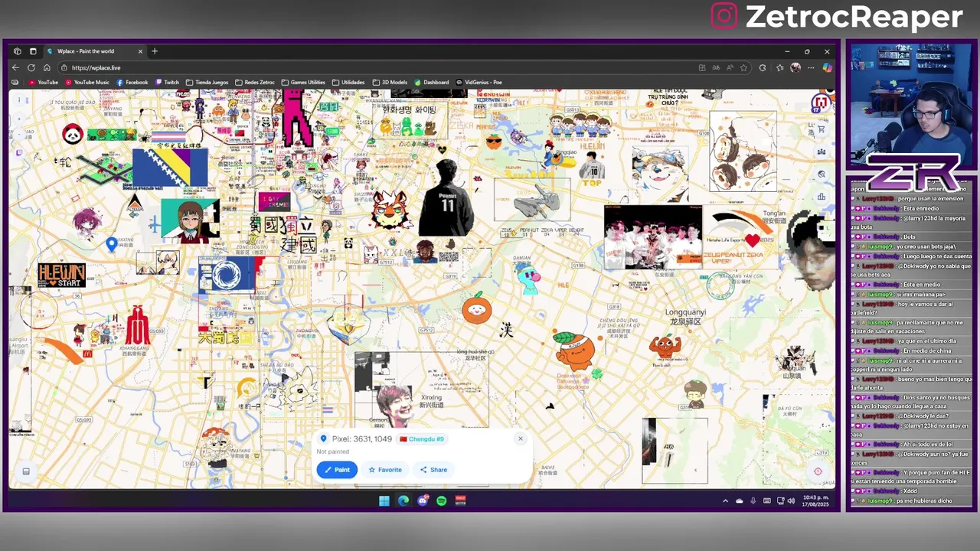Go to the browser home page

47,67
